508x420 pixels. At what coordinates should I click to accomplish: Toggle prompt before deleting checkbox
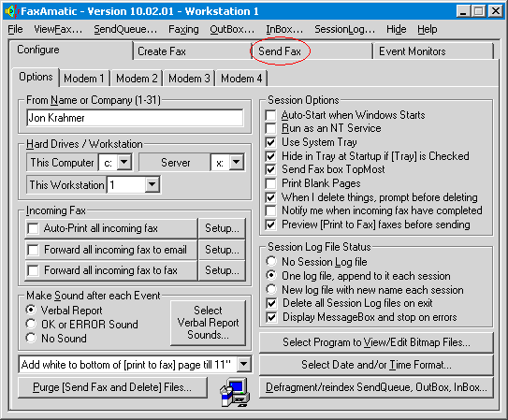(270, 197)
